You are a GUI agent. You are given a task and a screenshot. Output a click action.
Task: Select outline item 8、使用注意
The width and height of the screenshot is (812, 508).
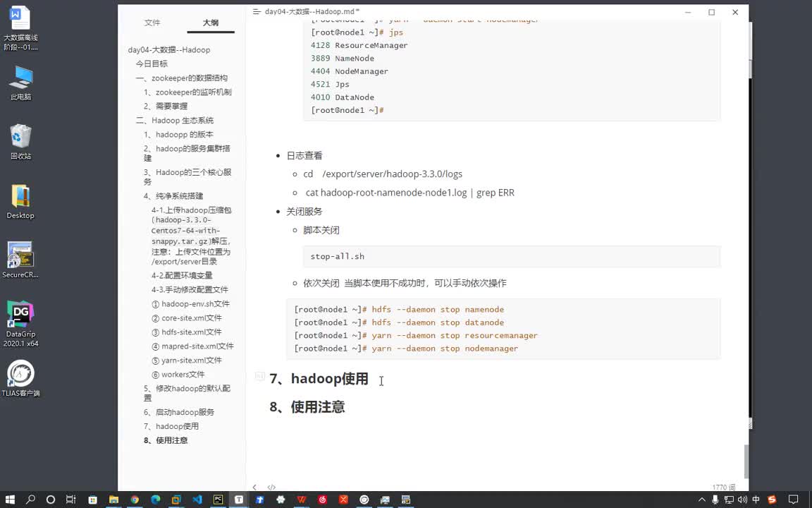coord(166,440)
